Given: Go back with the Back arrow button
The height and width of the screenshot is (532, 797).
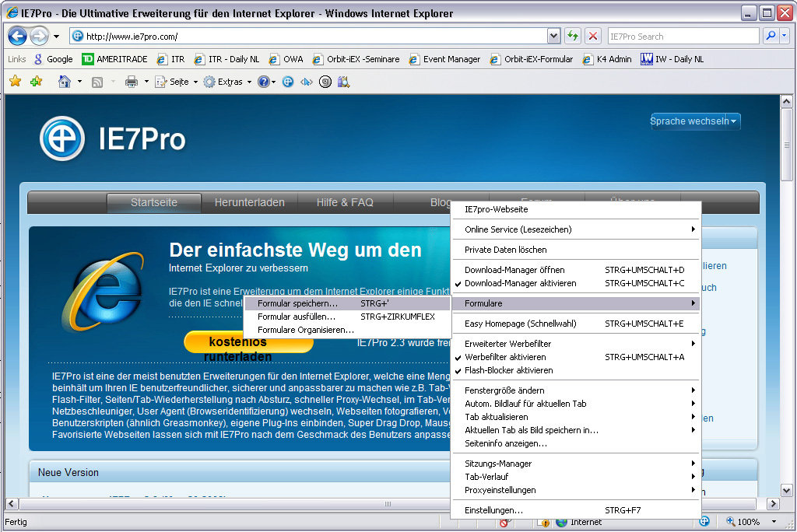Looking at the screenshot, I should (17, 36).
